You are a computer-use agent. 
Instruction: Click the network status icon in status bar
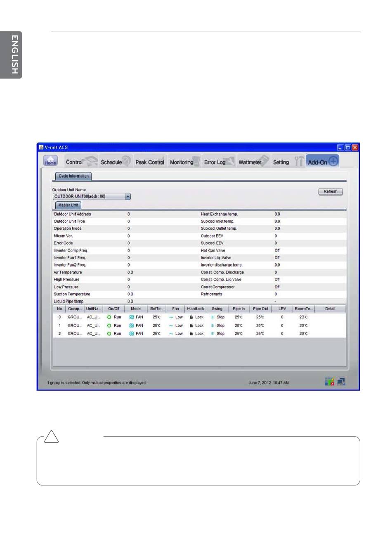coord(329,382)
